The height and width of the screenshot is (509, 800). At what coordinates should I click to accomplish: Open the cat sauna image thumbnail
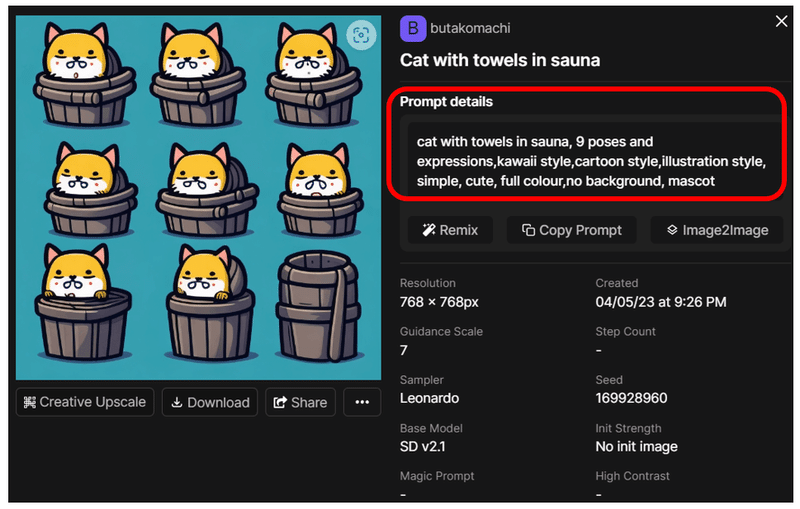pos(198,197)
